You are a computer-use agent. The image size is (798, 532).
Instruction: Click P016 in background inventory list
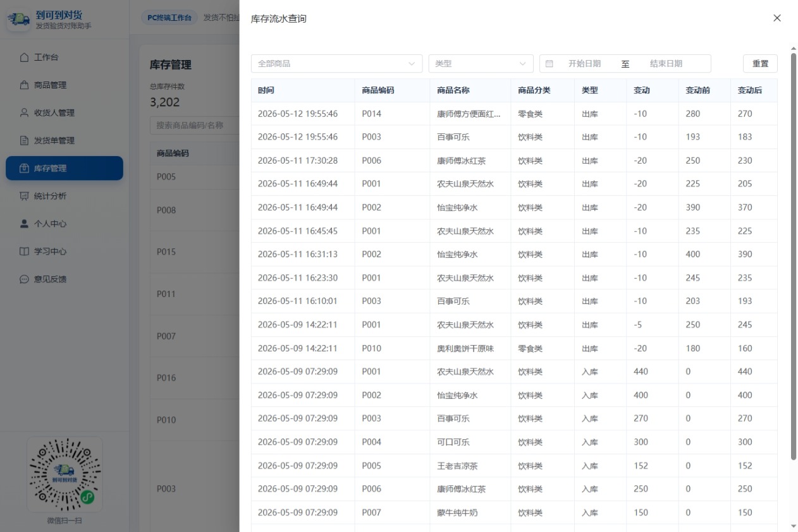[x=166, y=378]
